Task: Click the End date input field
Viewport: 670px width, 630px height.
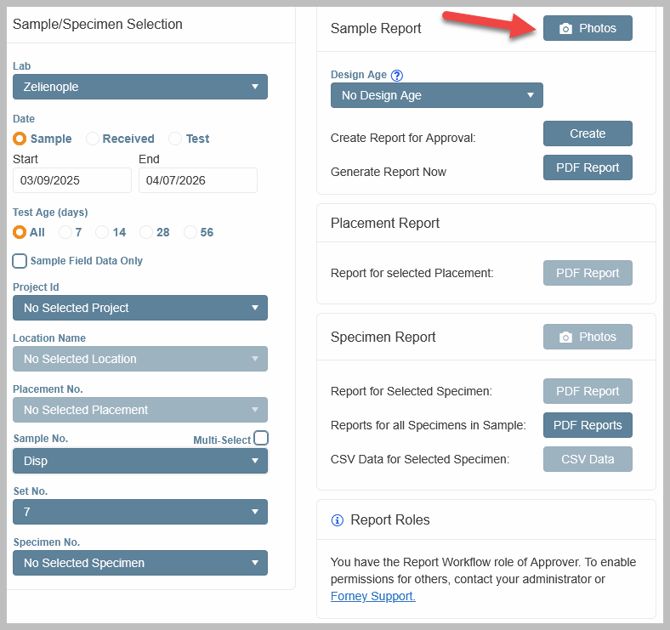Action: coord(197,181)
